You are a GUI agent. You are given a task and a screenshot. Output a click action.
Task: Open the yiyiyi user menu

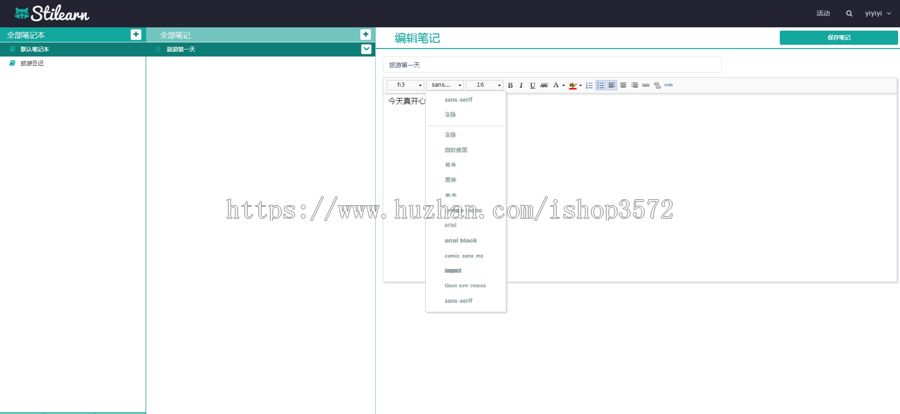pos(878,13)
